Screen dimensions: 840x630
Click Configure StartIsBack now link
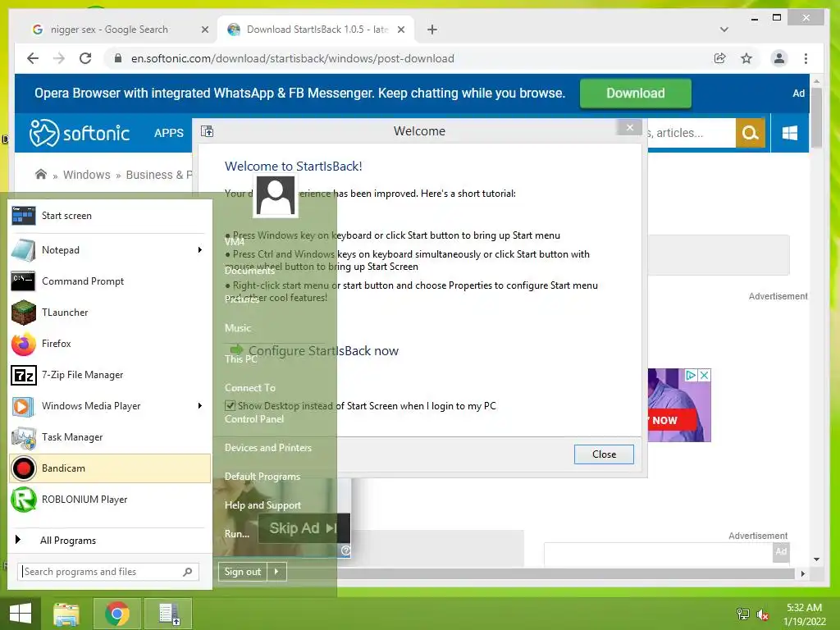314,351
